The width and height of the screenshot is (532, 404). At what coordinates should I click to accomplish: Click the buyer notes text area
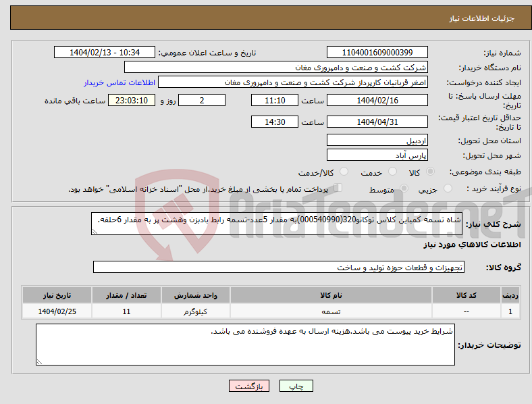coord(245,345)
